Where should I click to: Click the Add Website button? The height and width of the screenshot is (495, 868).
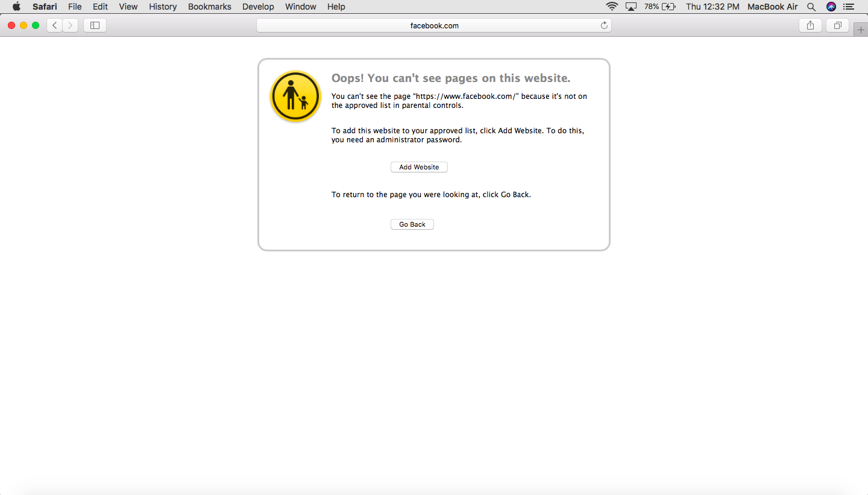pyautogui.click(x=419, y=167)
